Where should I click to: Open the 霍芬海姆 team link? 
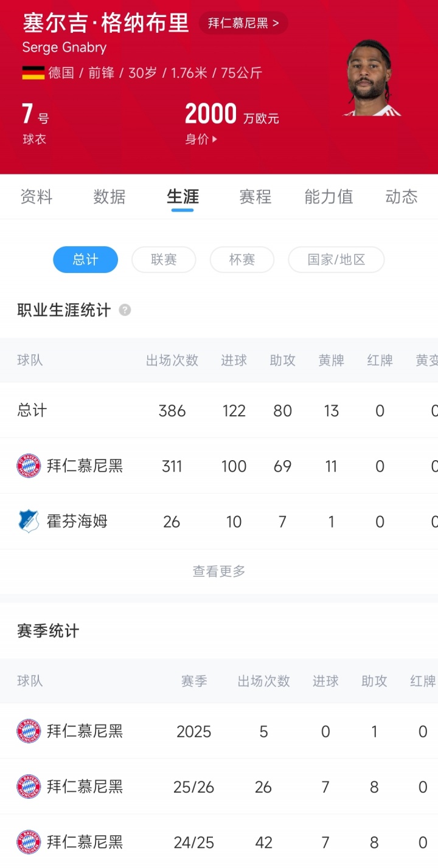click(x=77, y=522)
